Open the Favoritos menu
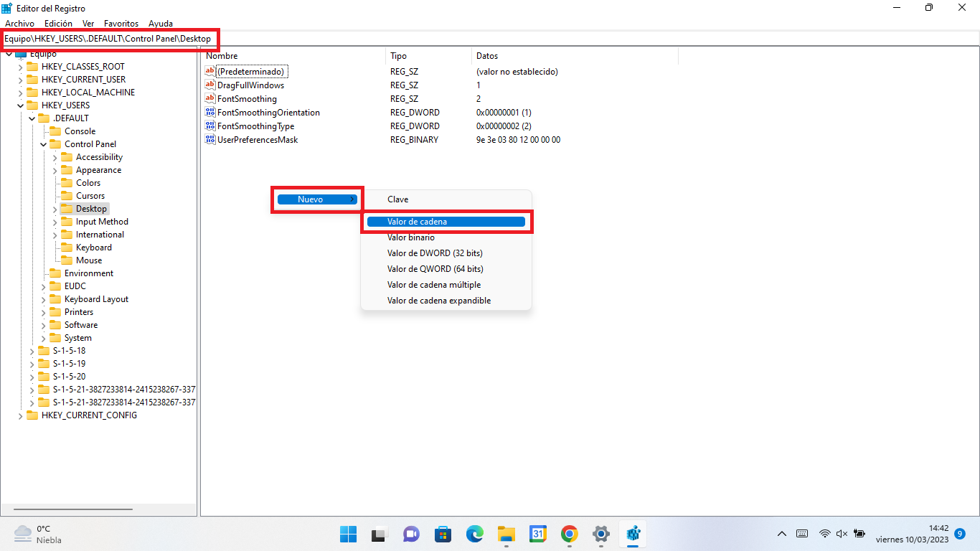This screenshot has width=980, height=551. coord(121,24)
